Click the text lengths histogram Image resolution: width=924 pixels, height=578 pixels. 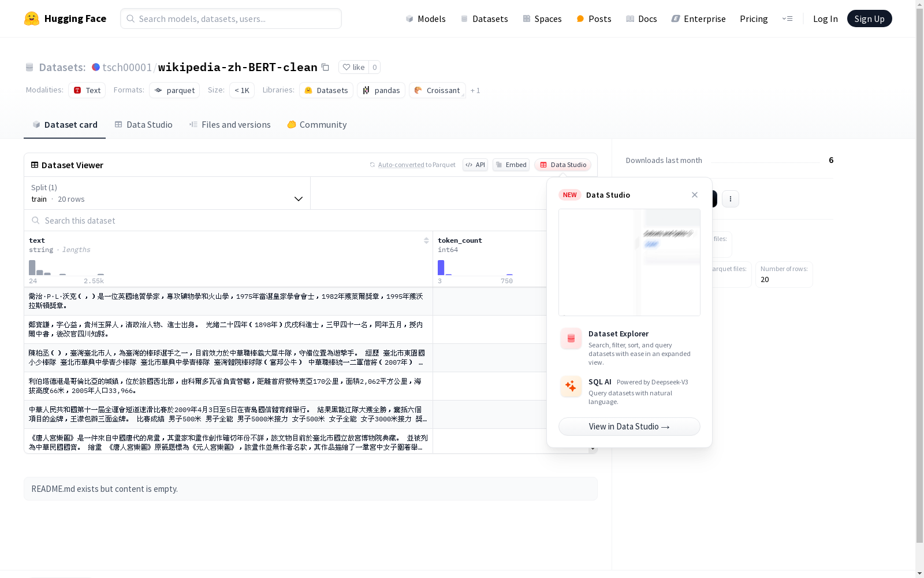click(x=66, y=268)
